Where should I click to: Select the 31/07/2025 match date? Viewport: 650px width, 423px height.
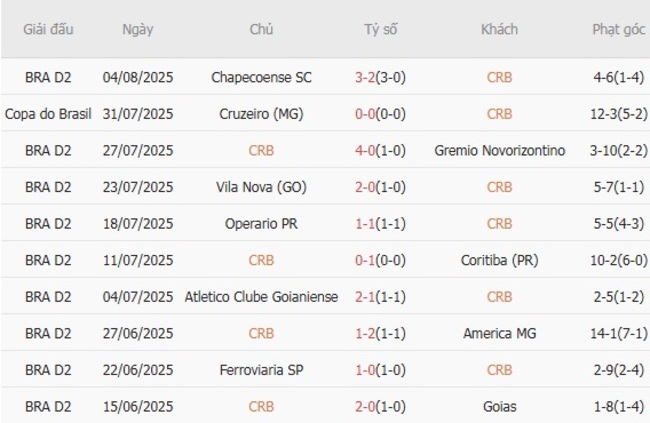coord(138,114)
